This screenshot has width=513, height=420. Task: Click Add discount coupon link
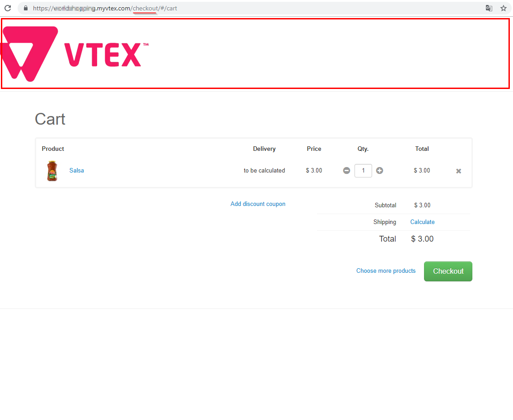tap(258, 204)
